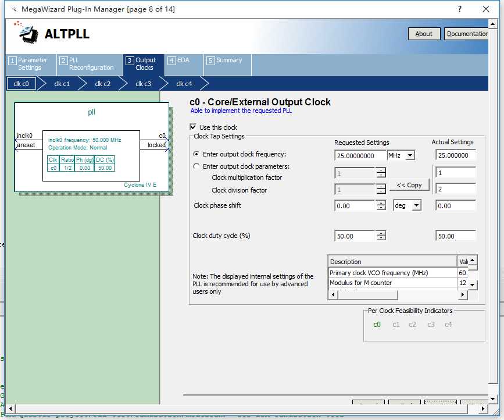Switch to Parameter Settings tab
This screenshot has width=504, height=420.
coord(31,64)
